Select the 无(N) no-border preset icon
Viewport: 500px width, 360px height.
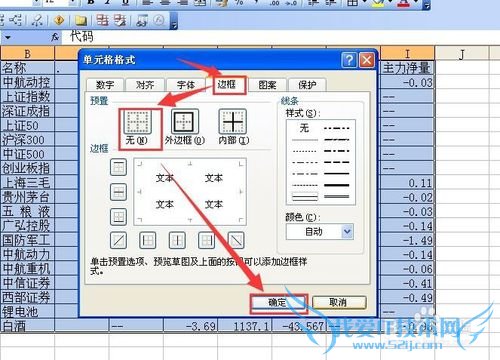click(x=138, y=122)
